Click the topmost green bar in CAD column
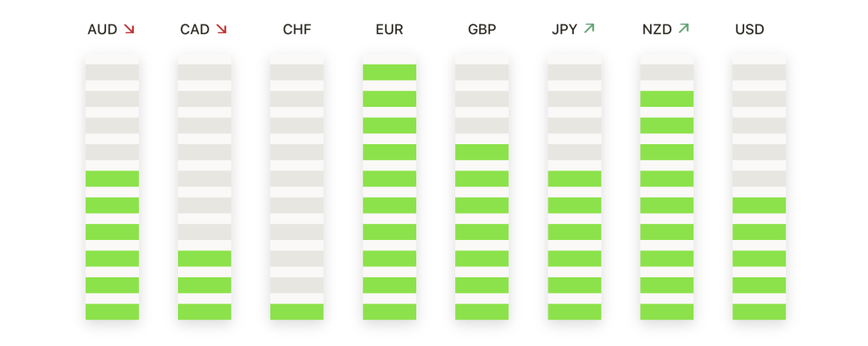Image resolution: width=868 pixels, height=346 pixels. pyautogui.click(x=205, y=259)
